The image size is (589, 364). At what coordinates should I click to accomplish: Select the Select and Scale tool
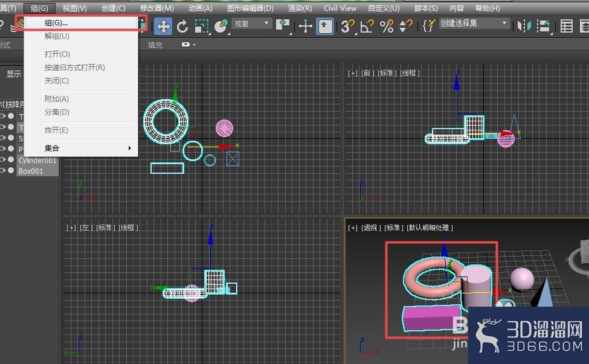point(202,27)
